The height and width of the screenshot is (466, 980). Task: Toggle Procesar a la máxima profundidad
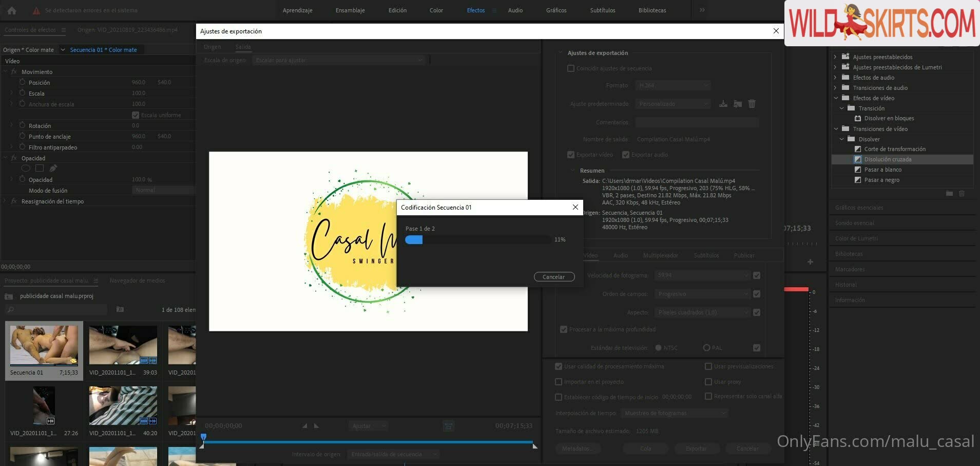pos(564,329)
